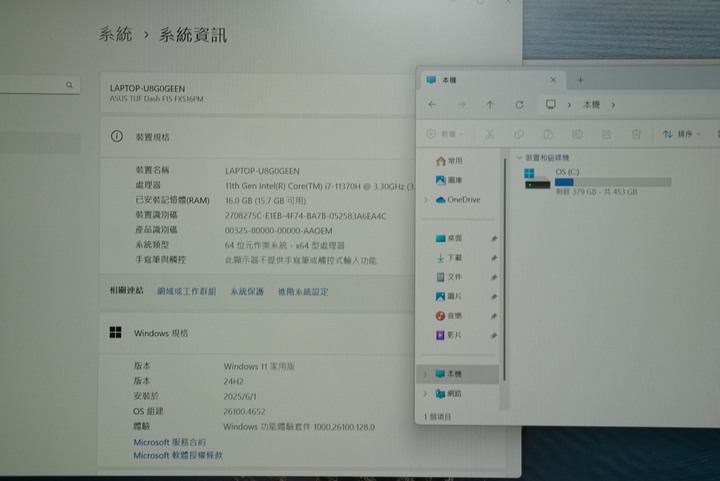Unpin 音樂 using its pin icon
The image size is (720, 481).
pyautogui.click(x=494, y=316)
